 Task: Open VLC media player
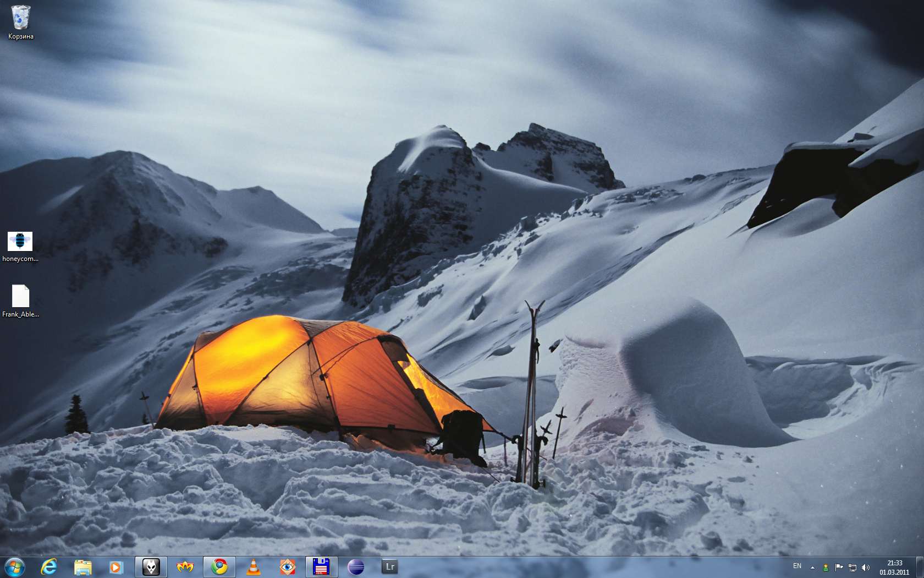(x=253, y=566)
